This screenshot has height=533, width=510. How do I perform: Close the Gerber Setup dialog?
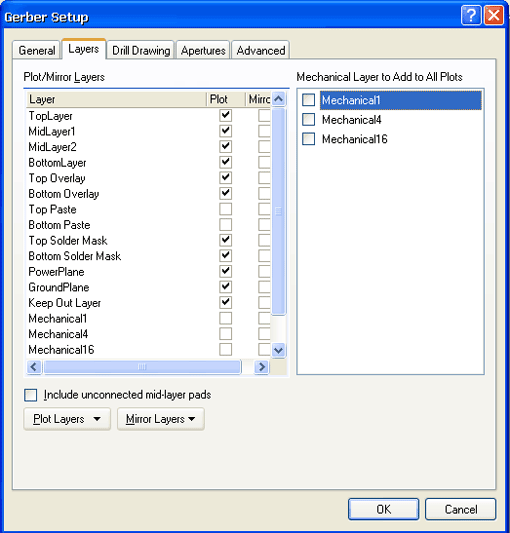494,15
